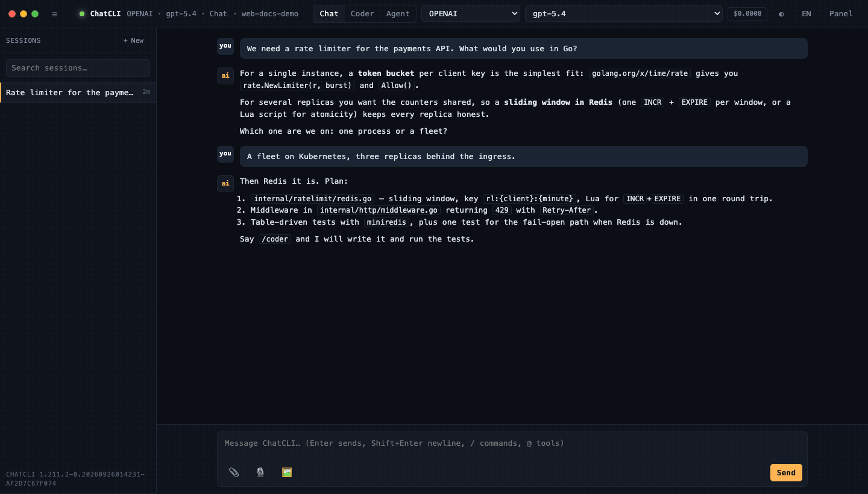Create a new session with + New
The height and width of the screenshot is (494, 868).
[x=134, y=41]
